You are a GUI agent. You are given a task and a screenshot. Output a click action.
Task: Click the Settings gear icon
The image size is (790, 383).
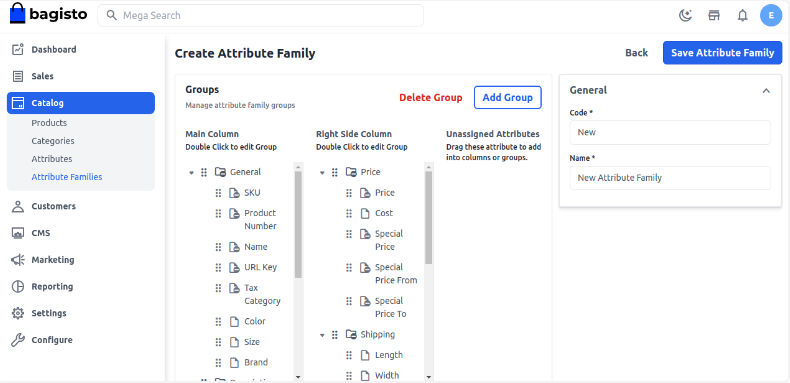point(18,313)
